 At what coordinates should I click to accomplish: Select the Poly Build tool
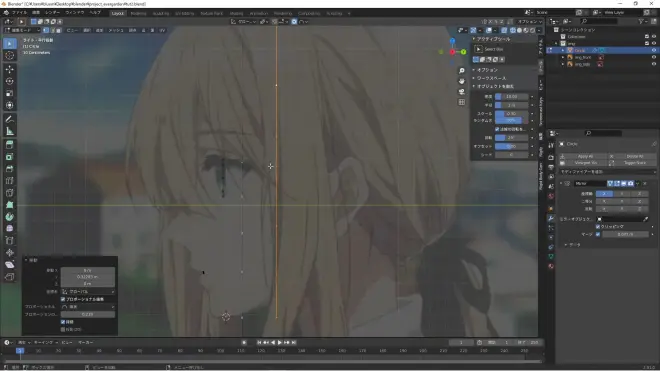click(x=10, y=205)
